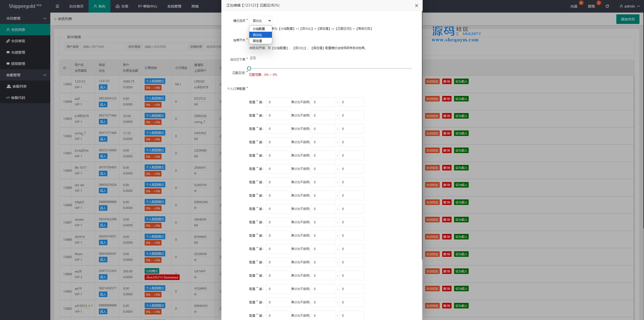Click the code brackets icon beside 客服代码
This screenshot has width=644, height=320.
(x=8, y=98)
